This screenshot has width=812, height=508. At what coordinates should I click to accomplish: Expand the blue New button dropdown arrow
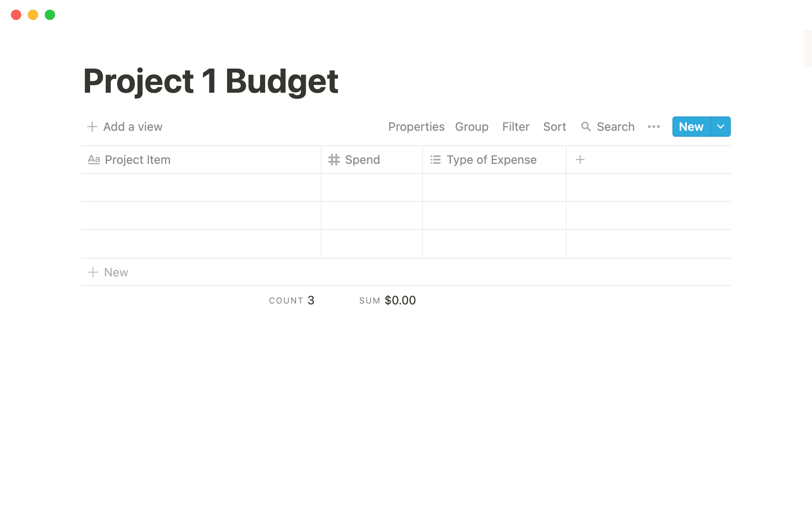coord(721,127)
